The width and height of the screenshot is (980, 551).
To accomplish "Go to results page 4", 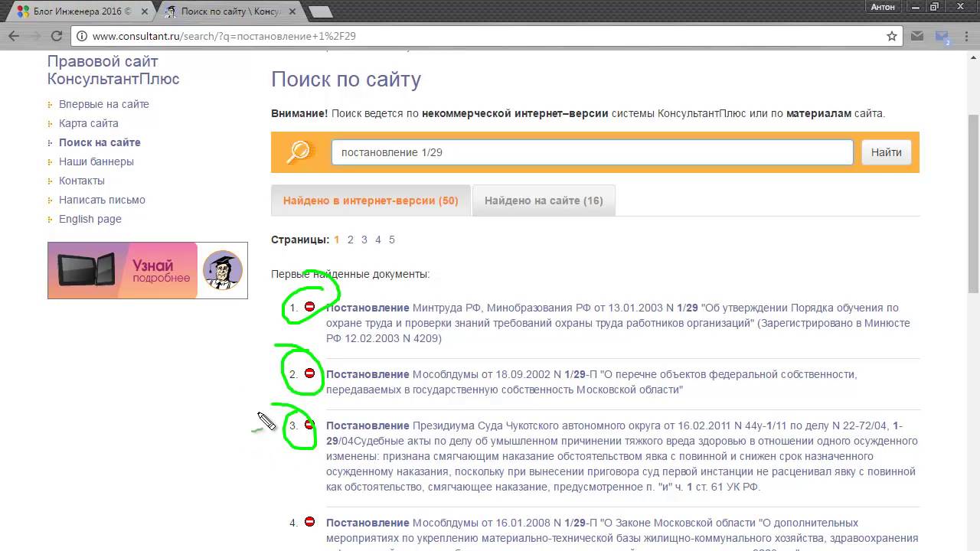I will (378, 240).
